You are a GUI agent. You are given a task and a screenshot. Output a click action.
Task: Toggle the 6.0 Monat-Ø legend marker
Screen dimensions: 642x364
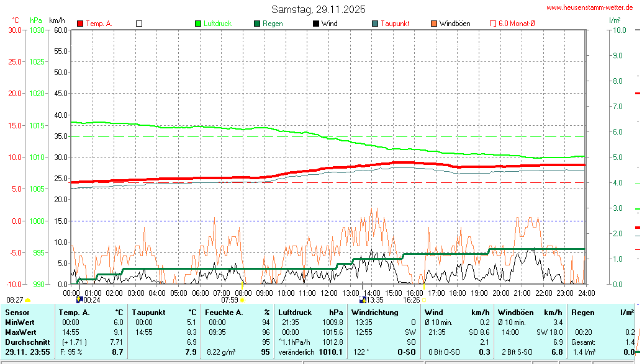[x=493, y=24]
